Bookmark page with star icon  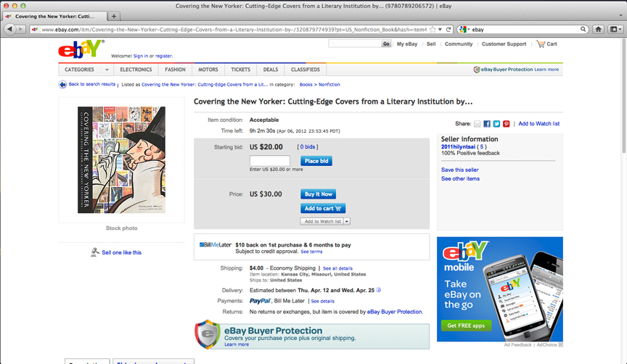(x=433, y=29)
